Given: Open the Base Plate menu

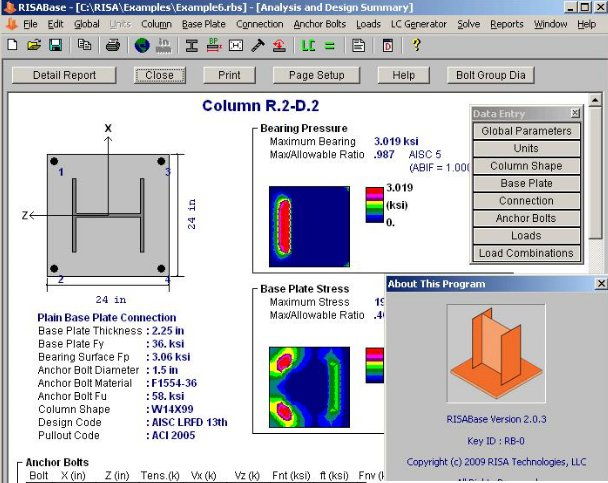Looking at the screenshot, I should pyautogui.click(x=204, y=24).
